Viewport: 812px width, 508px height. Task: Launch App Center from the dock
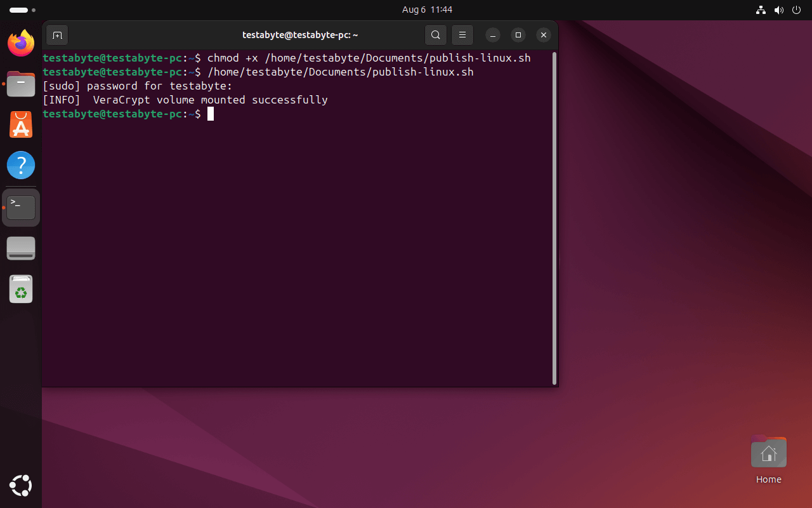[20, 124]
